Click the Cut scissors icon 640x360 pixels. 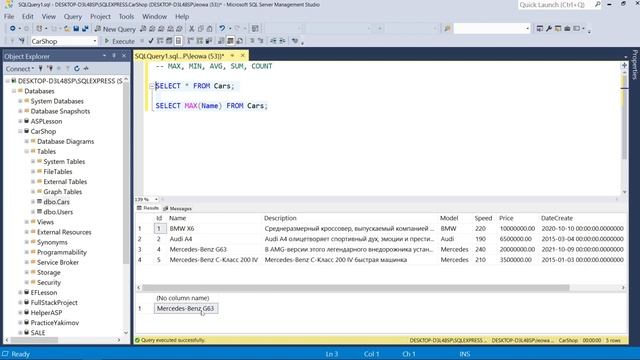coord(191,29)
